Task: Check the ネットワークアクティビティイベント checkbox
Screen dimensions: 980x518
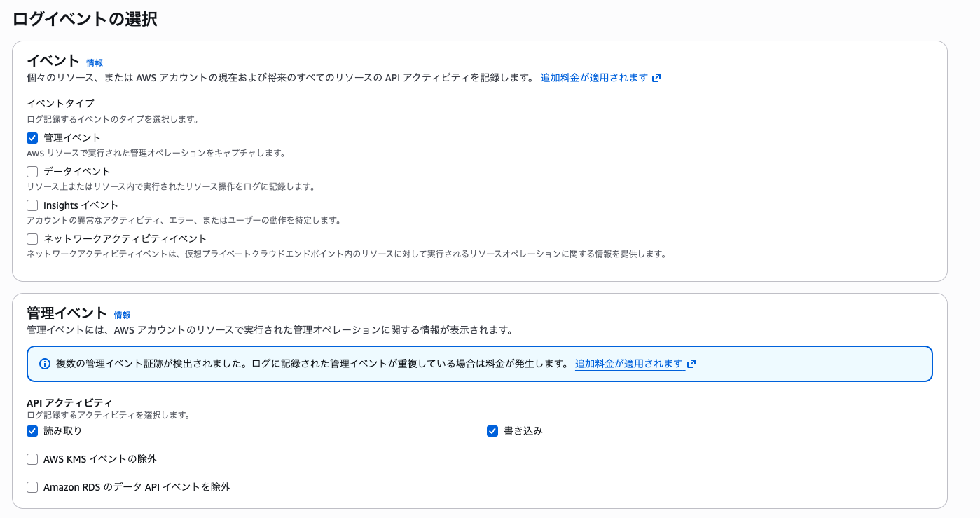Action: pyautogui.click(x=32, y=238)
